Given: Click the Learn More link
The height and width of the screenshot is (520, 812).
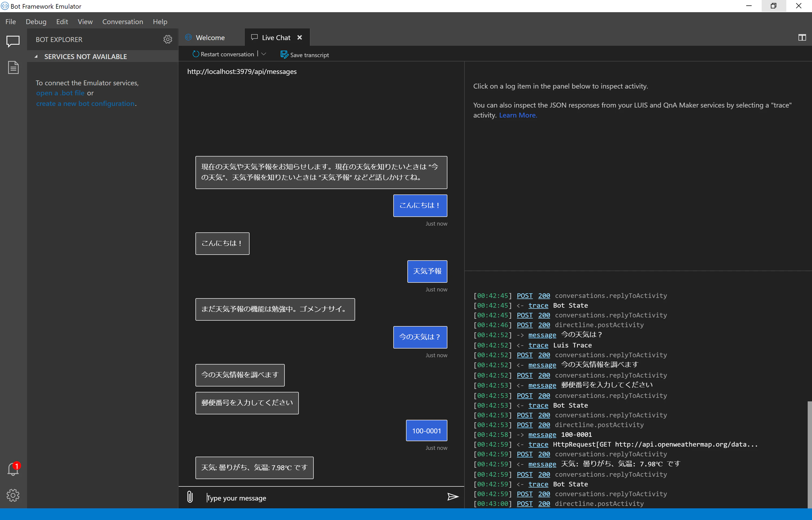Looking at the screenshot, I should click(x=518, y=115).
